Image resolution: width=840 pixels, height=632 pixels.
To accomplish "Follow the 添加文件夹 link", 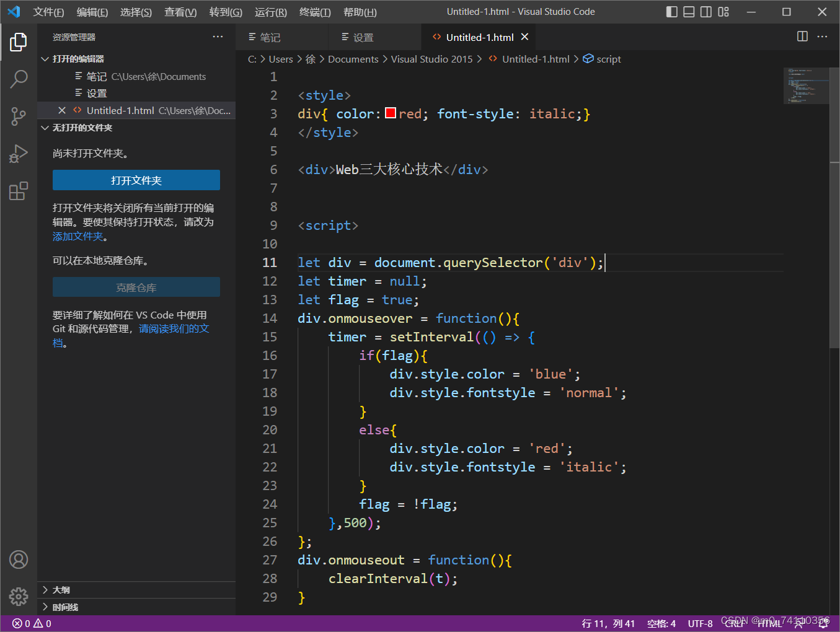I will point(77,236).
